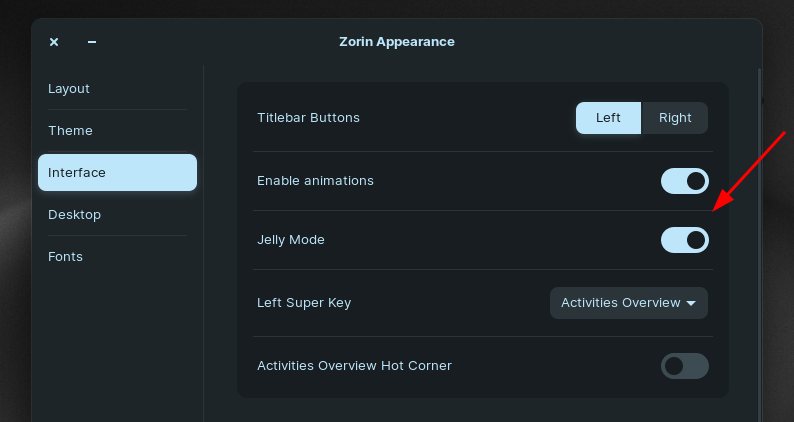Click the Titlebar Buttons label
This screenshot has width=794, height=422.
pyautogui.click(x=308, y=118)
